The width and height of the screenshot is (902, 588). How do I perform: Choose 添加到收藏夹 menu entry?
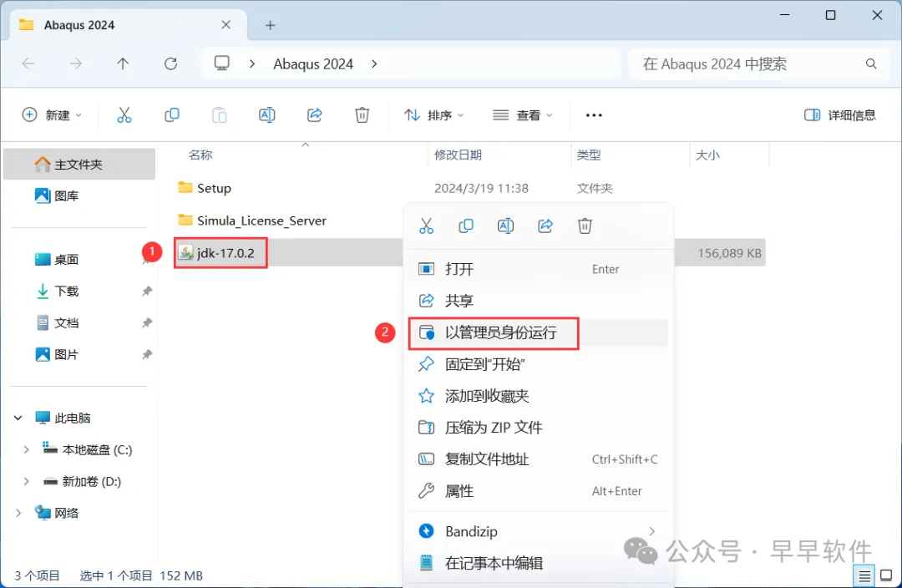click(538, 396)
